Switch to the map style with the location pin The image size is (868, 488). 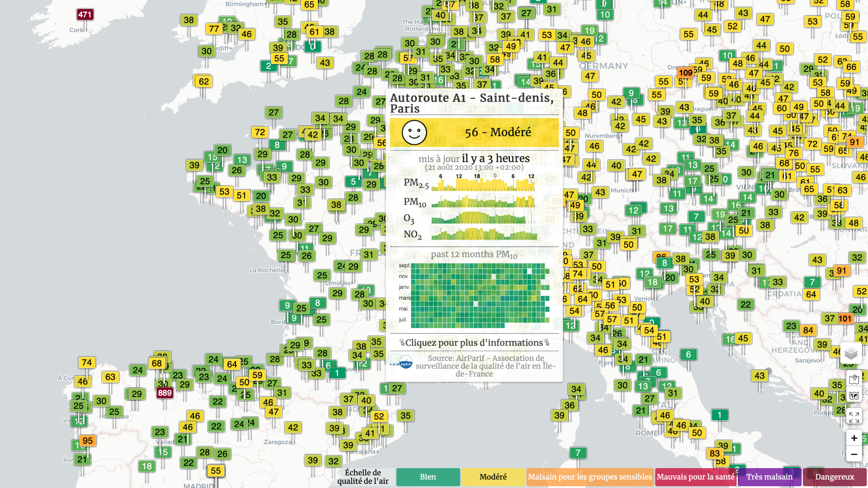tap(854, 380)
